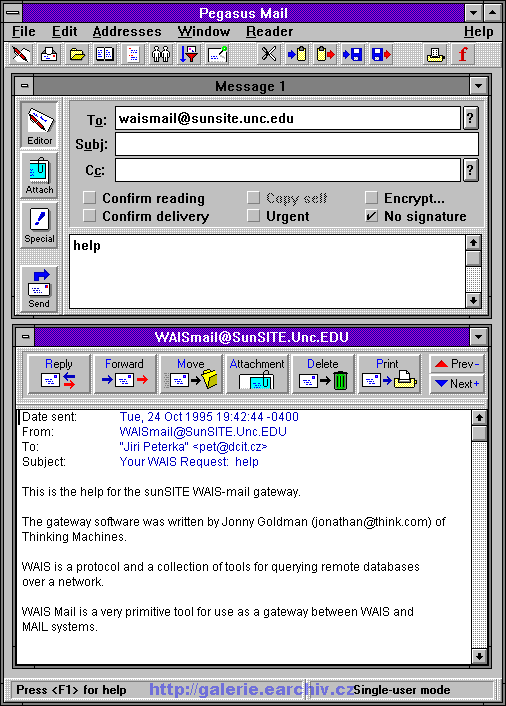The height and width of the screenshot is (706, 506).
Task: Enable Confirm reading checkbox
Action: coord(90,198)
